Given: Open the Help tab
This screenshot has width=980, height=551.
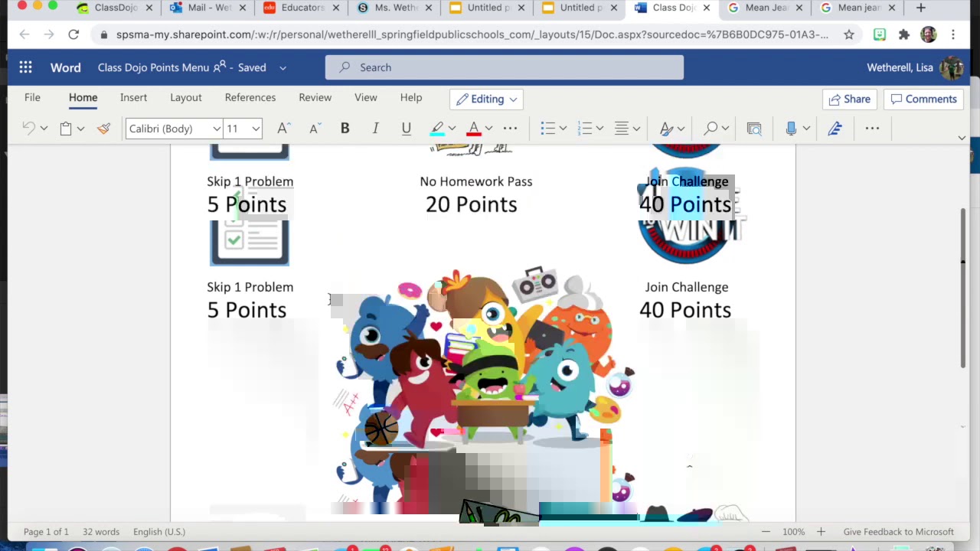Looking at the screenshot, I should pos(411,97).
